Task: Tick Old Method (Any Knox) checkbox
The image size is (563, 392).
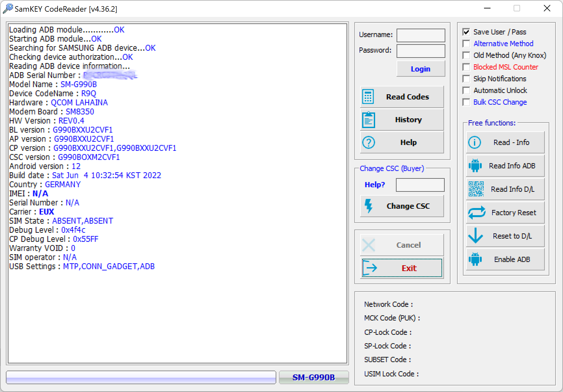Action: [x=466, y=55]
